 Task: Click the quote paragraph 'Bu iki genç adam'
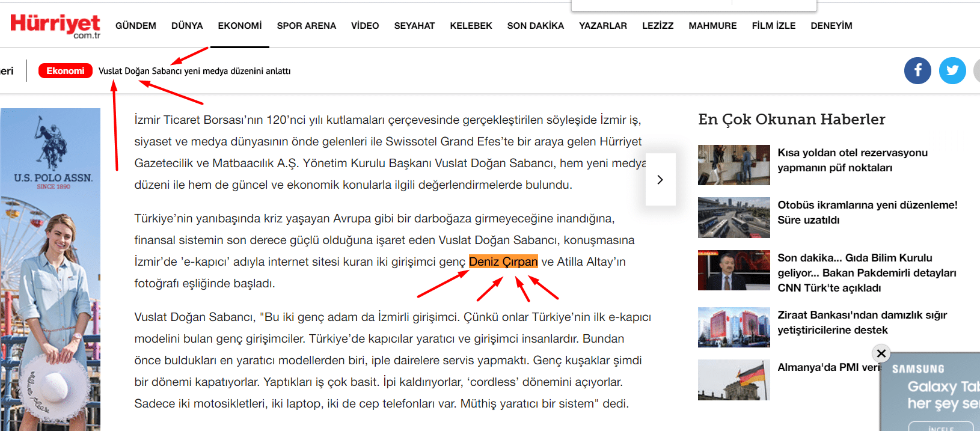tap(393, 360)
